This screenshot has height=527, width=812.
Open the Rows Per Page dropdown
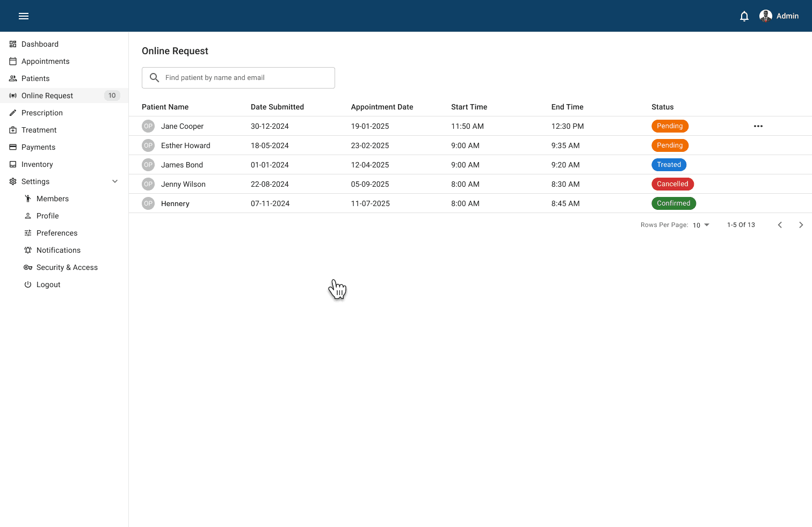701,225
